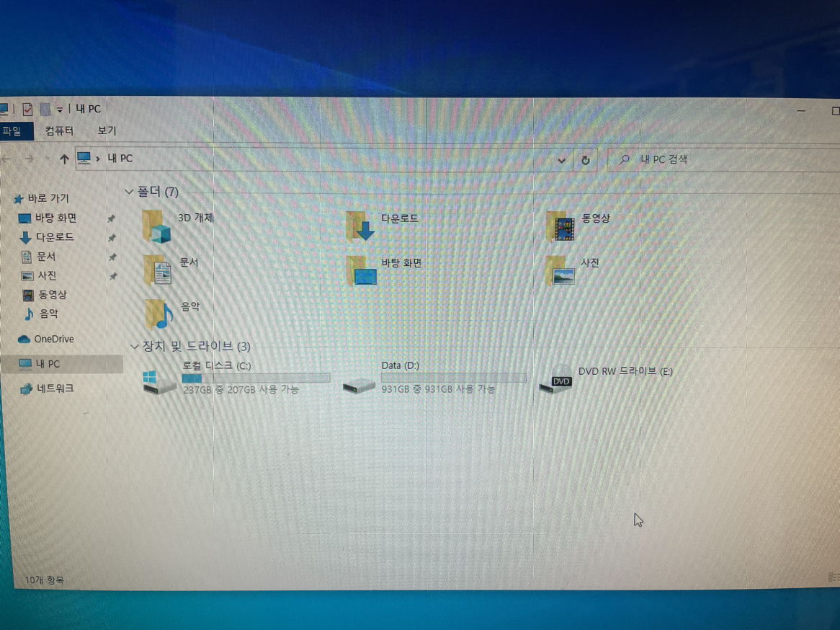Open the 보기 ribbon tab
Screen dimensions: 840x630
click(107, 130)
